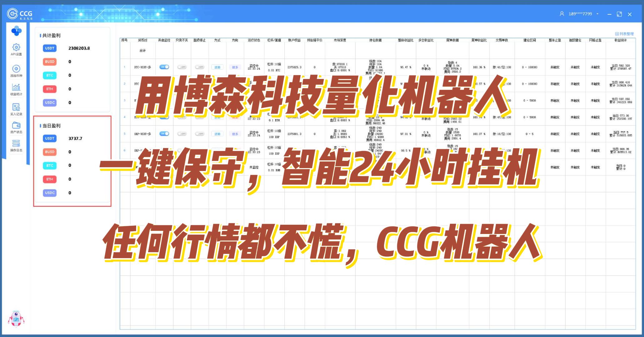Select ETH tag under 当日盈利

click(50, 179)
